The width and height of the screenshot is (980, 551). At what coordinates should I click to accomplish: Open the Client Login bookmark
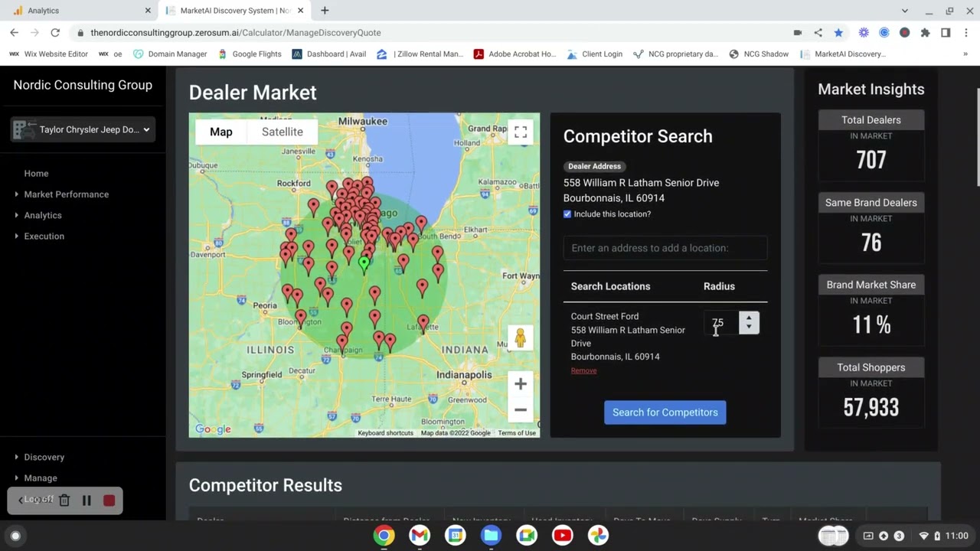click(x=594, y=54)
